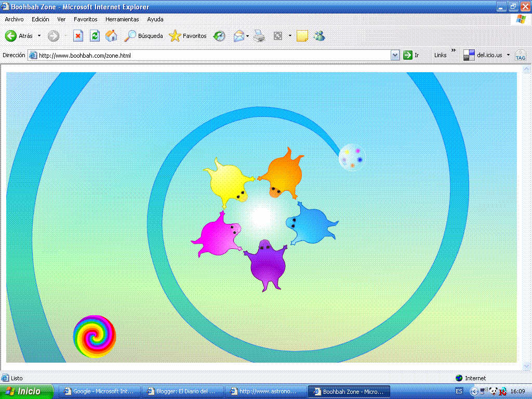Click the 16:09 system clock

point(518,391)
